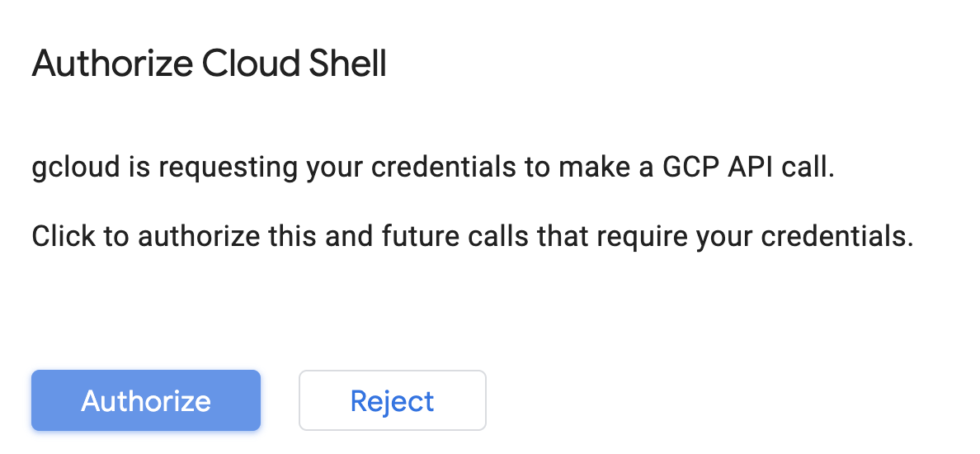Choose Reject to decline Cloud Shell authorization
This screenshot has height=454, width=980.
392,400
